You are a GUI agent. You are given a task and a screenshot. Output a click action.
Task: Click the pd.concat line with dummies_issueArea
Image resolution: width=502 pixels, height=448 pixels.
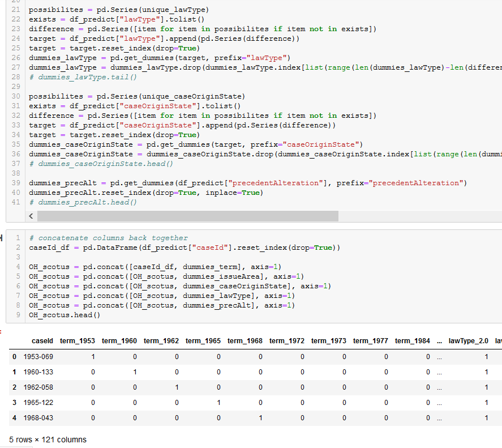166,276
